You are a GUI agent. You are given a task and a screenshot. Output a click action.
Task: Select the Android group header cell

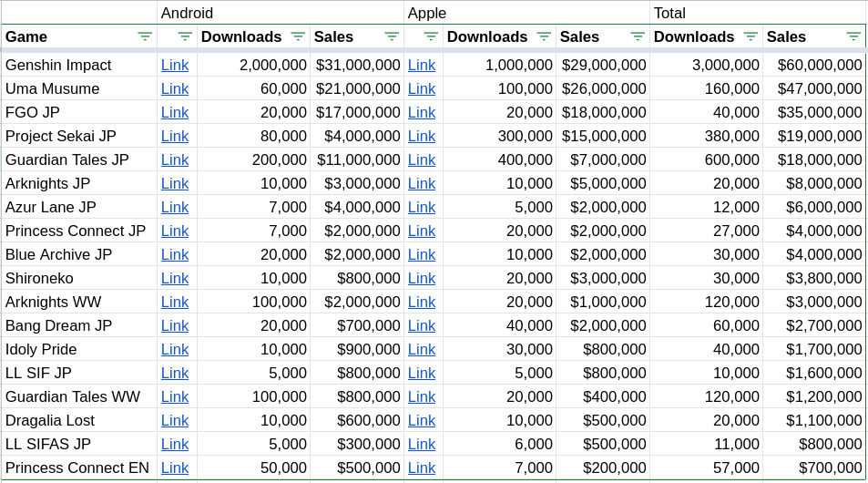280,13
